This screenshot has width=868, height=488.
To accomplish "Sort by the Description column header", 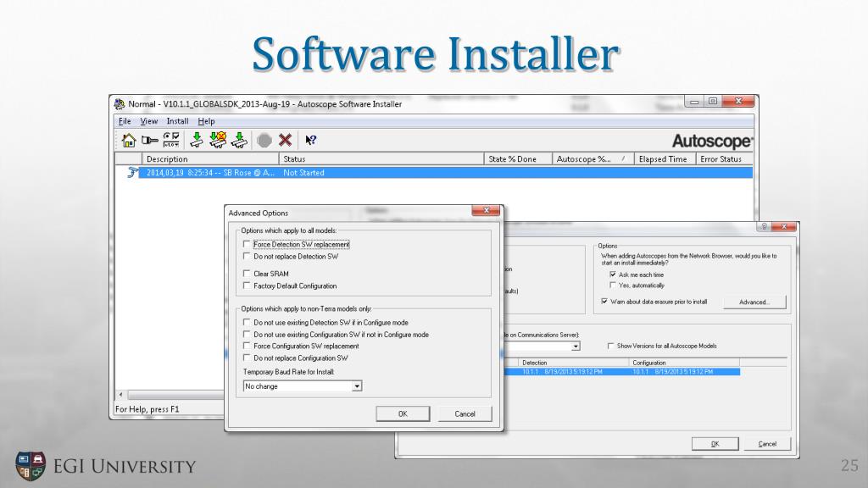I will tap(210, 158).
